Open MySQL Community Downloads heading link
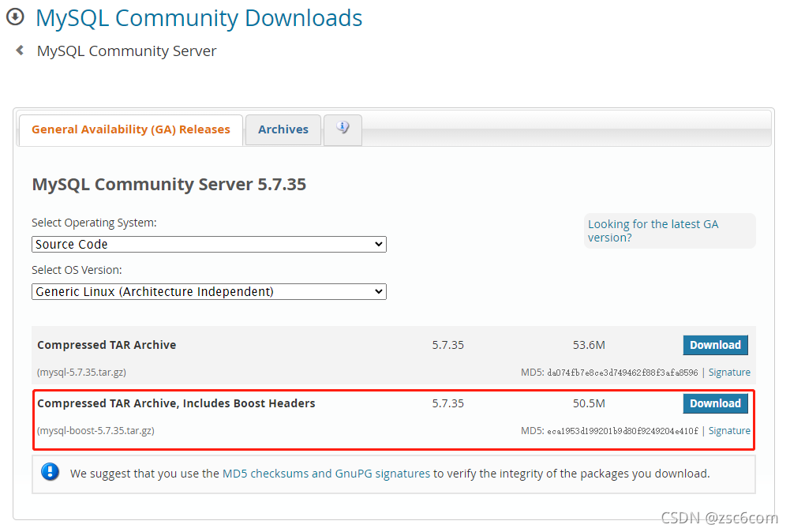The width and height of the screenshot is (790, 532). [x=199, y=18]
